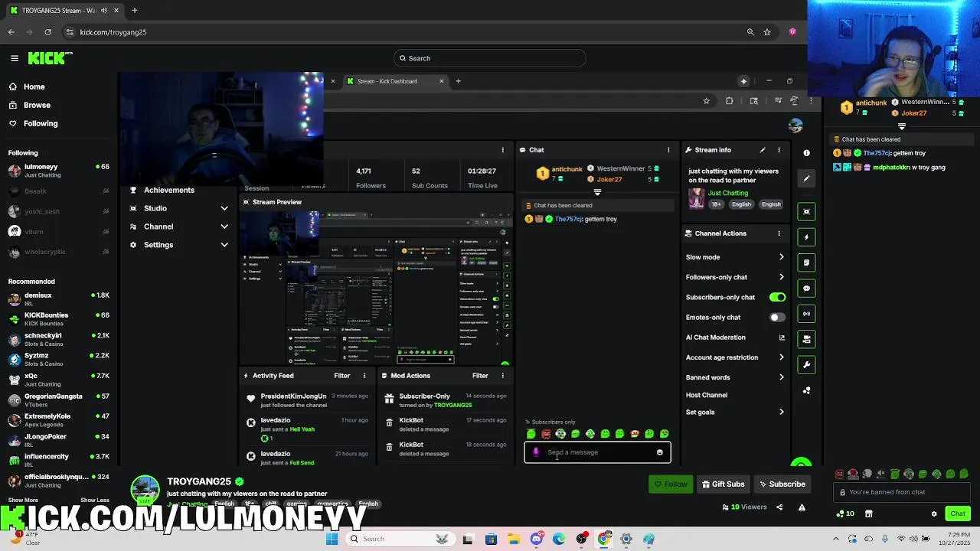Viewport: 980px width, 551px height.
Task: Click the Kick search box
Action: click(490, 58)
